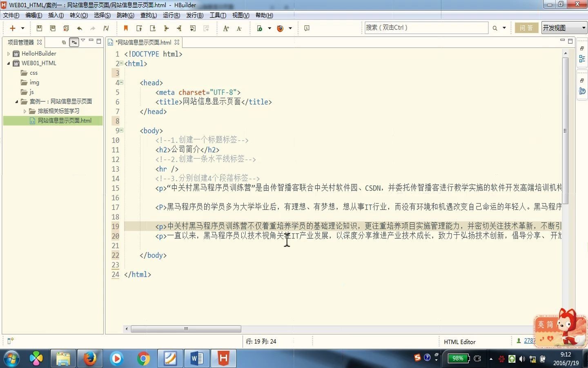Click the jump-to-end bracket icon
The width and height of the screenshot is (588, 368).
pyautogui.click(x=179, y=28)
